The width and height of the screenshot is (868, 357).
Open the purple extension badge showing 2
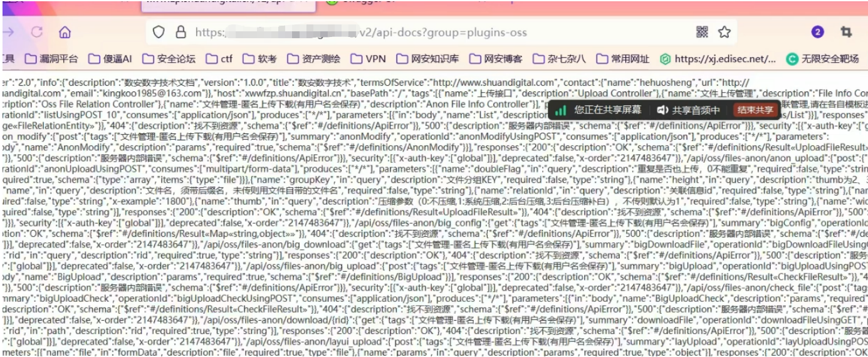817,32
